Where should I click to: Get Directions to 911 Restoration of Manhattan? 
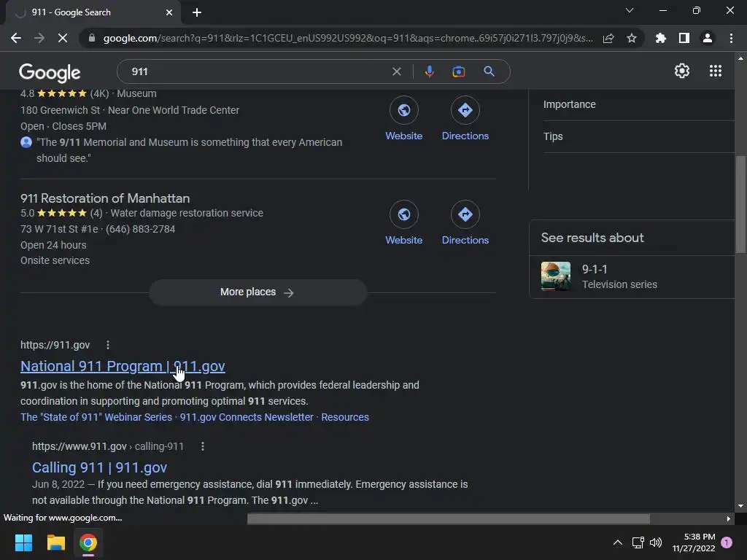coord(465,223)
